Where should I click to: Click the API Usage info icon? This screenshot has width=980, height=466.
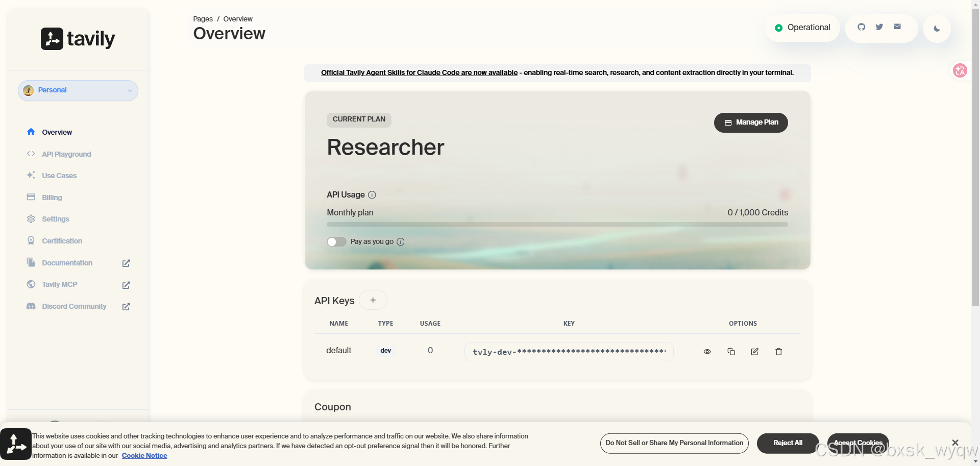coord(372,195)
